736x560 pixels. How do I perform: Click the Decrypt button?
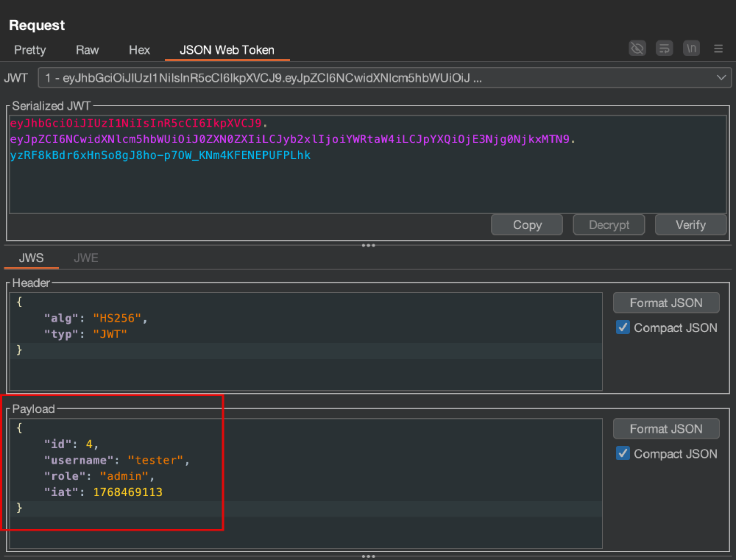[x=609, y=225]
